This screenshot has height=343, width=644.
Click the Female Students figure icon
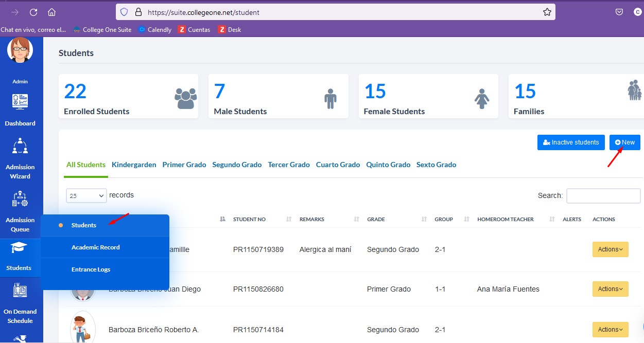(x=482, y=98)
